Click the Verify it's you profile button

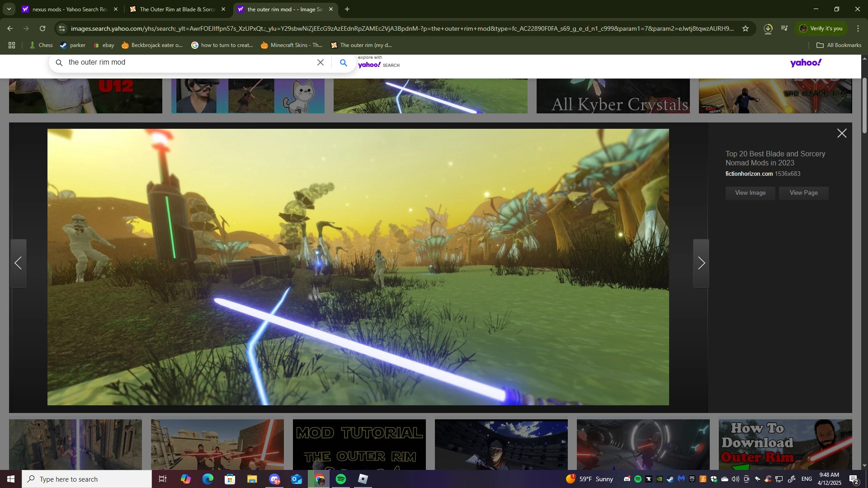coord(821,28)
